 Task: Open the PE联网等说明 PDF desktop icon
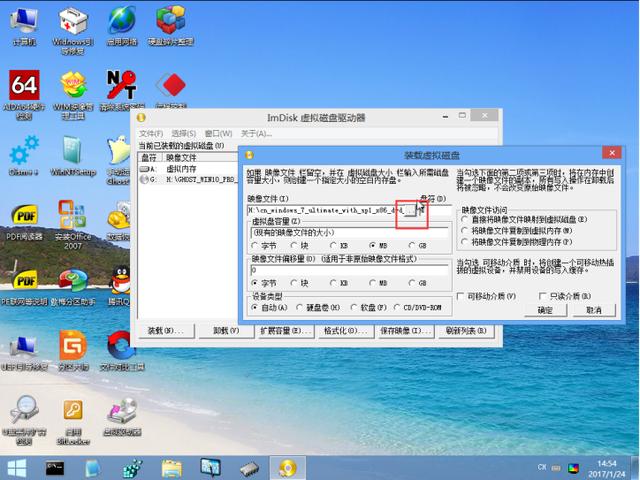click(24, 286)
